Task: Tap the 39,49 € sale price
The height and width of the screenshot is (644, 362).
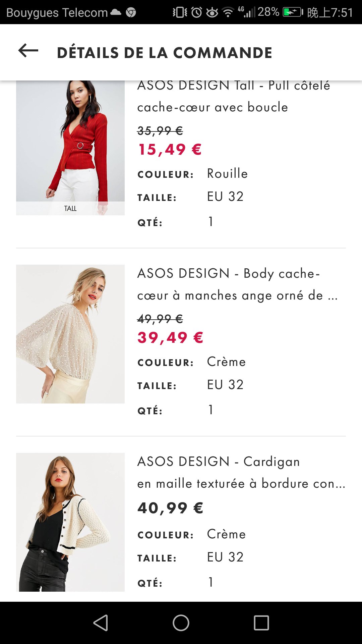Action: pos(171,338)
